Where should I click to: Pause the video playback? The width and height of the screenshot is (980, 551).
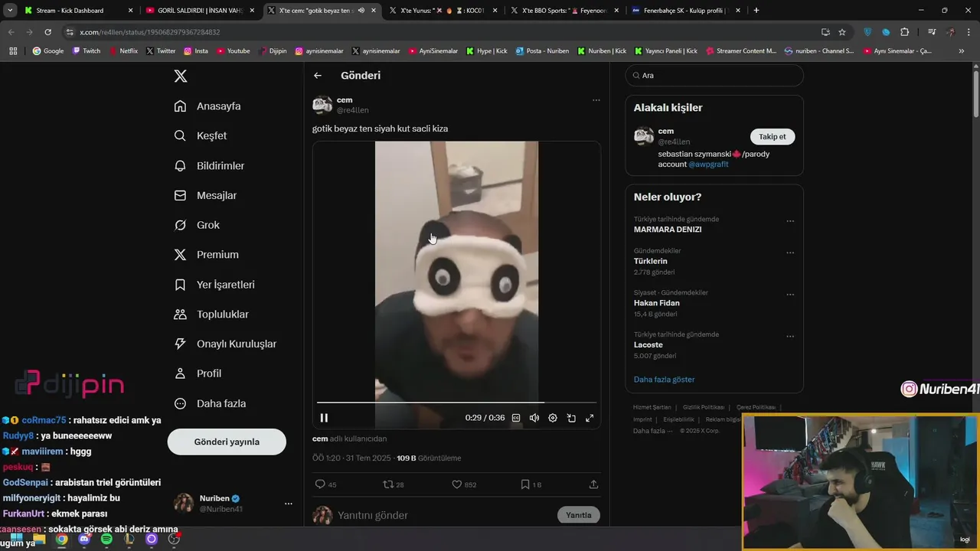324,418
